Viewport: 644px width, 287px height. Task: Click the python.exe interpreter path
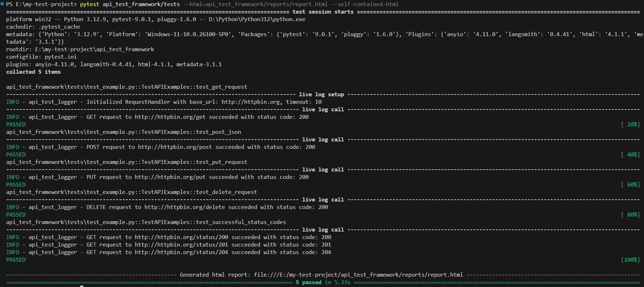[257, 19]
